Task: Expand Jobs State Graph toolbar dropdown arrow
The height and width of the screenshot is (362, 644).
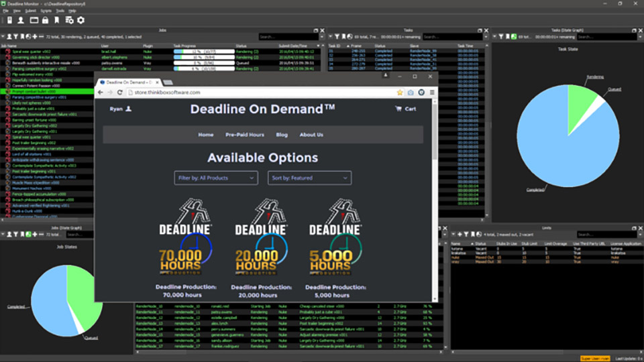Action: (x=3, y=235)
